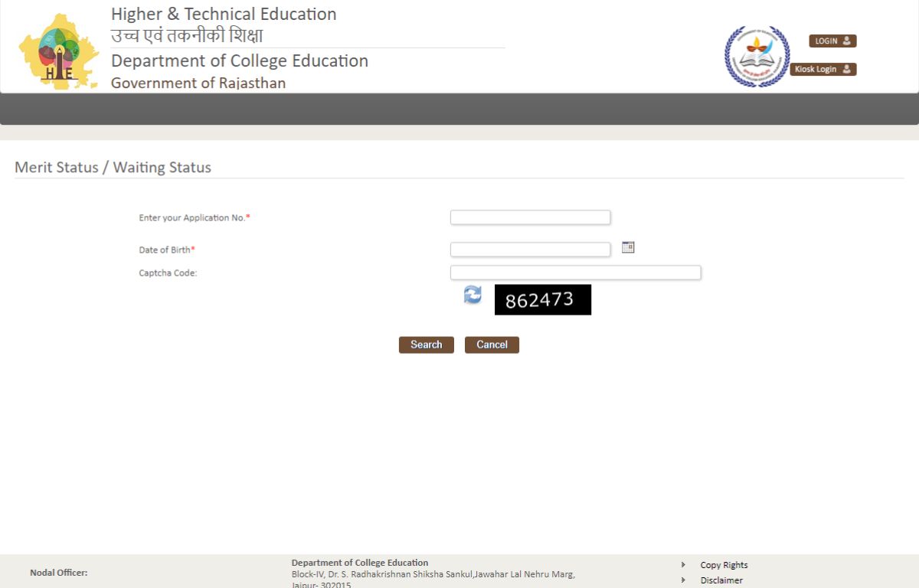This screenshot has height=588, width=919.
Task: Click the 'Date of Birth' label
Action: tap(167, 250)
